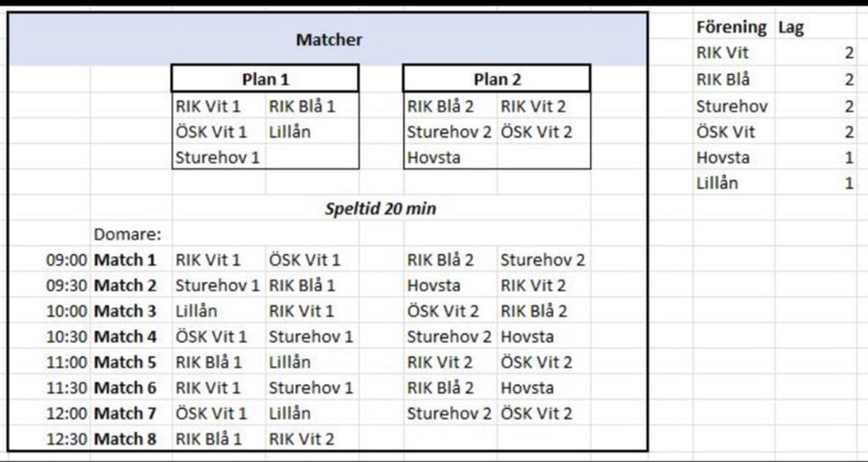Select 'ÖSK Vit' in the Förening list
Screen dimensions: 868x462
(725, 132)
